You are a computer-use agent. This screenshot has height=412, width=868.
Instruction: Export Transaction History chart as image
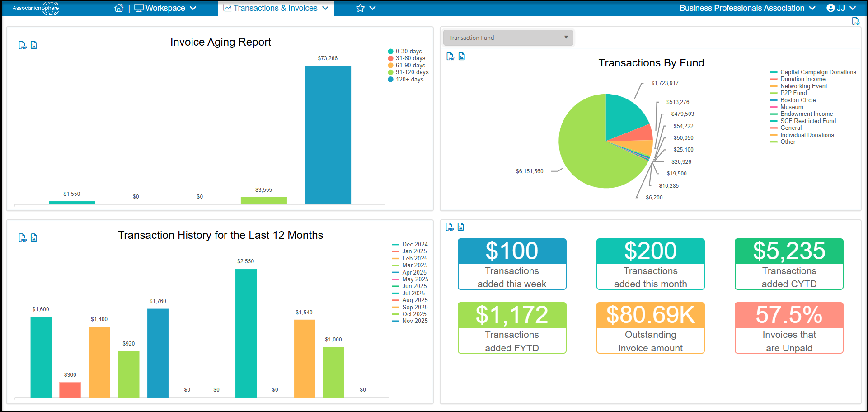coord(34,237)
